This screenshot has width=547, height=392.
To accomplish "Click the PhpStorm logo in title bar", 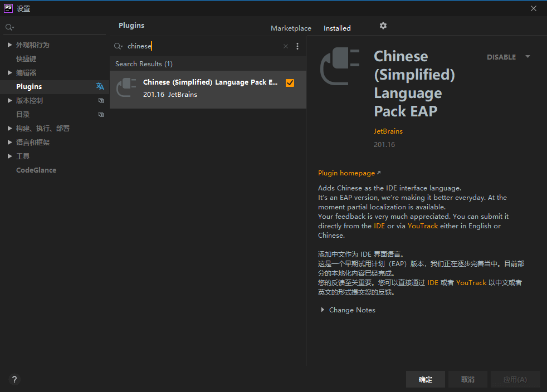I will click(x=8, y=8).
